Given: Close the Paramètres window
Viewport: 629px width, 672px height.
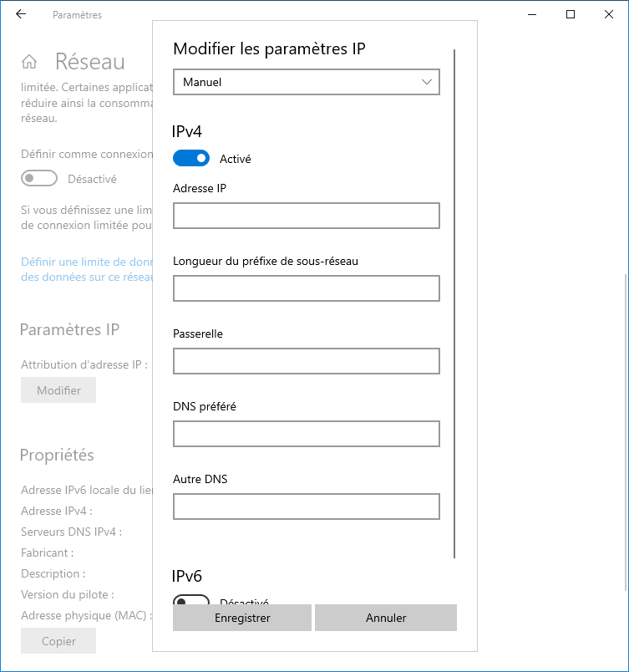Looking at the screenshot, I should pyautogui.click(x=608, y=14).
